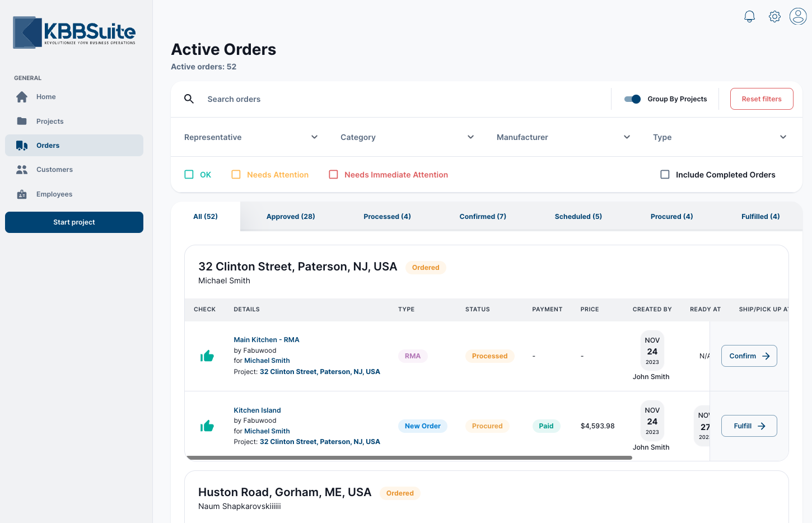
Task: Click the Home house icon in sidebar
Action: tap(22, 97)
